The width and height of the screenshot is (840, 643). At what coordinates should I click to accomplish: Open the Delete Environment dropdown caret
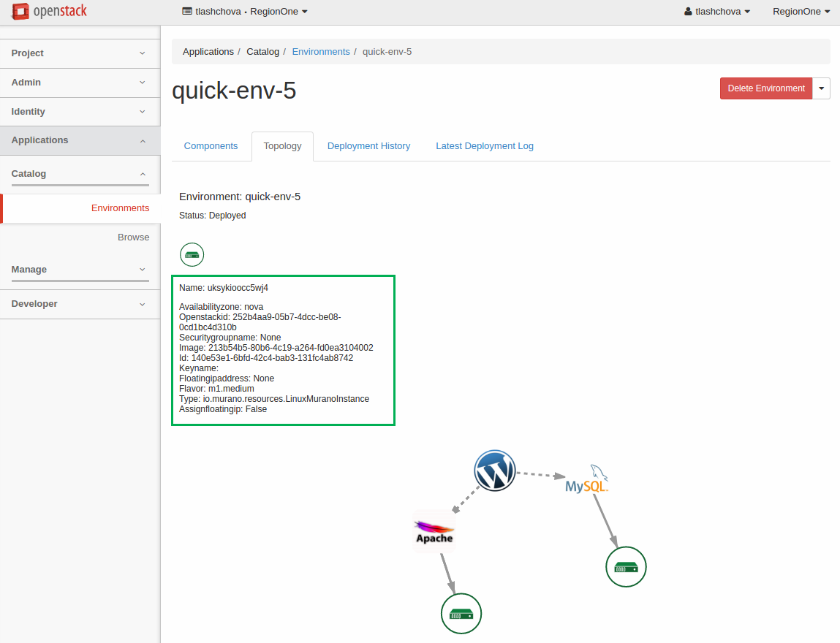pos(822,88)
